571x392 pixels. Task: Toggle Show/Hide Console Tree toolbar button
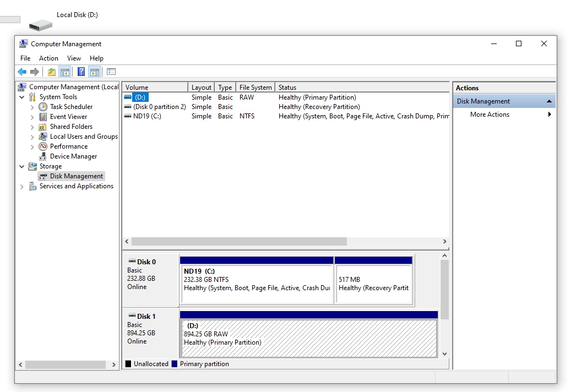click(x=64, y=72)
